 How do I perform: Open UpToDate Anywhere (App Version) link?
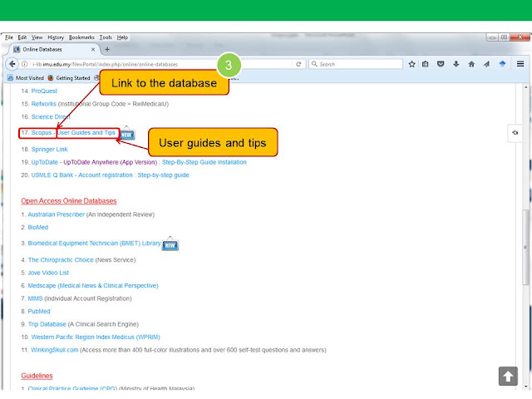pos(111,162)
